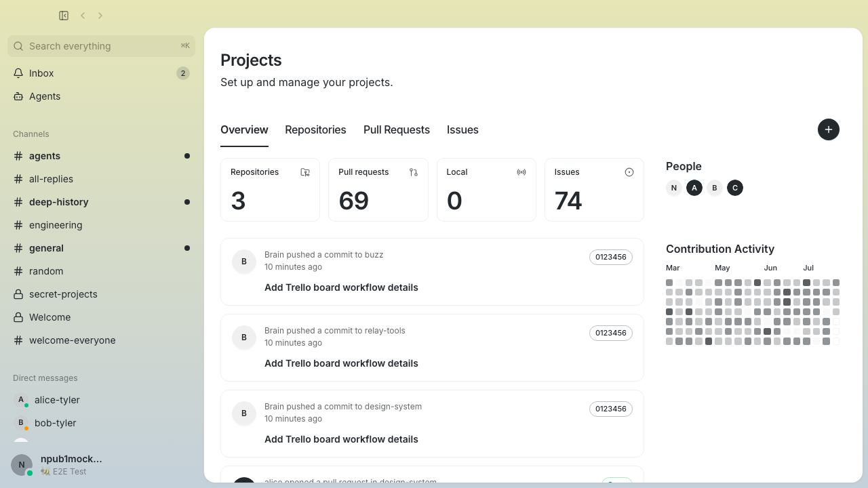Click the search magnifier icon
This screenshot has width=868, height=488.
pyautogui.click(x=18, y=46)
